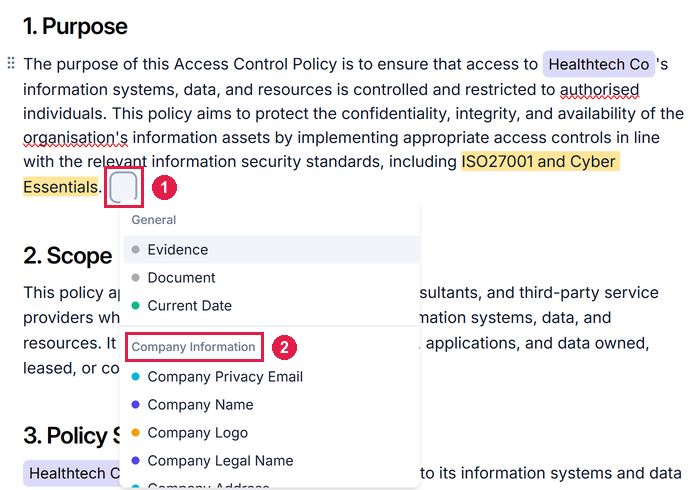Click the cyan dot beside Company Privacy Email

click(x=136, y=377)
